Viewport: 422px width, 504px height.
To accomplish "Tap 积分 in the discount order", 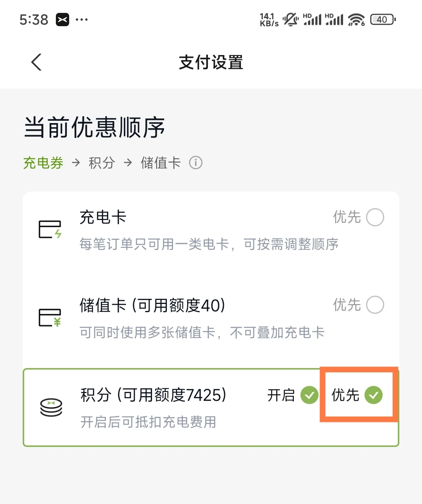I will pyautogui.click(x=102, y=163).
